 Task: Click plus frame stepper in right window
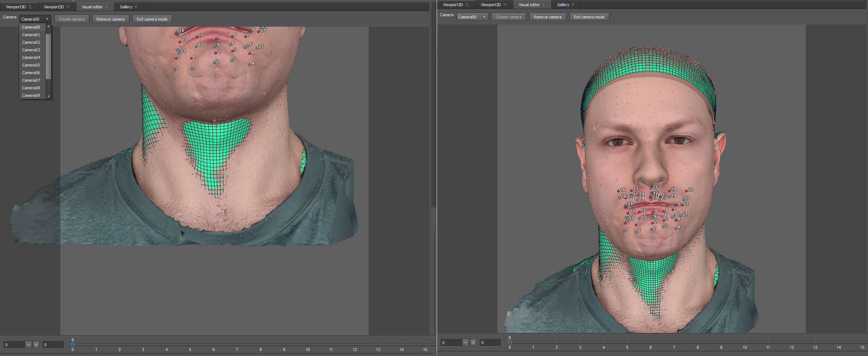(x=473, y=343)
